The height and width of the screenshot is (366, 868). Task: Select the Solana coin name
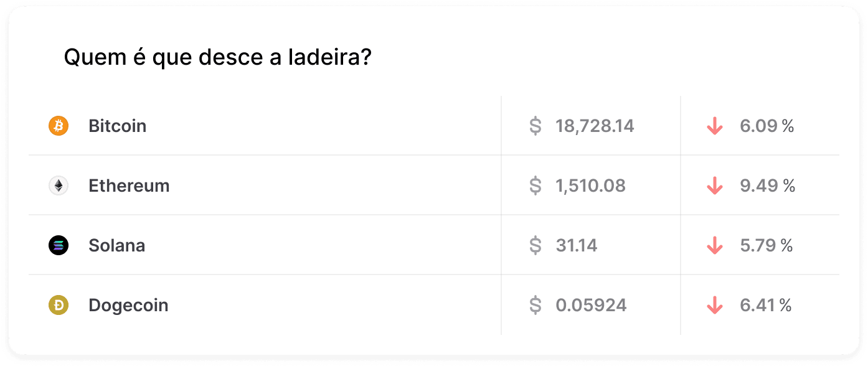click(117, 246)
